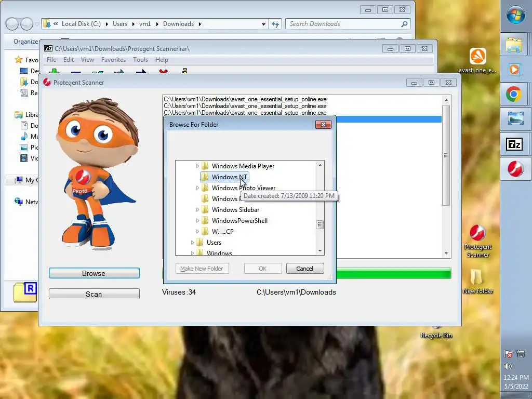Screen dimensions: 532x399
Task: Expand the Windows Media Player node
Action: tap(197, 166)
